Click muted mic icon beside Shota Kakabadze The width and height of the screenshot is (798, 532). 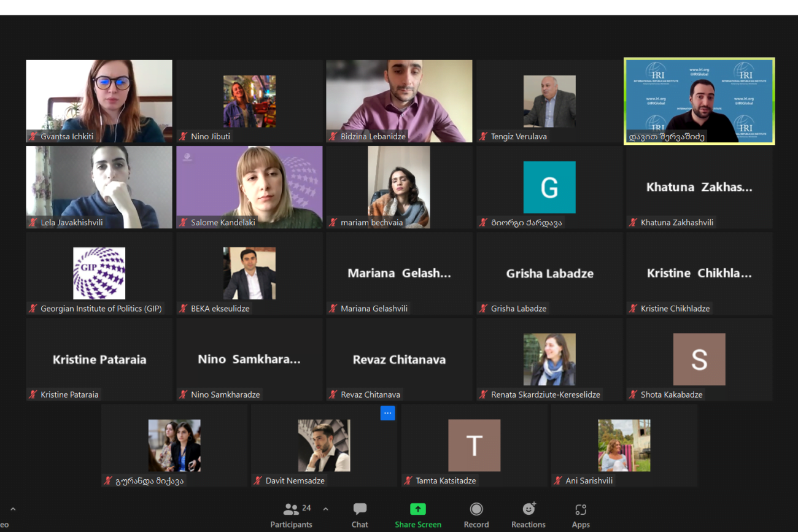(x=633, y=395)
